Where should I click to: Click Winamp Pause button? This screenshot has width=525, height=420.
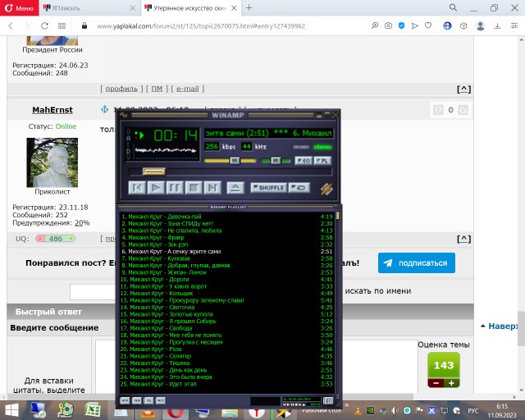[175, 188]
